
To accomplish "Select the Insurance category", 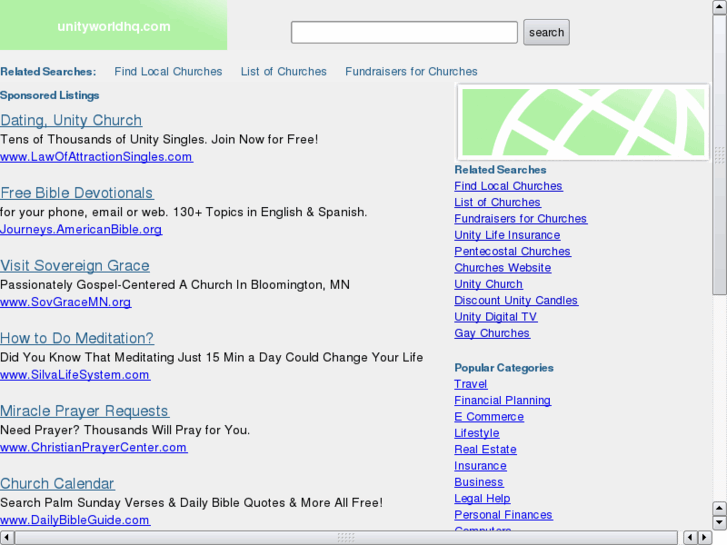I will [x=480, y=466].
